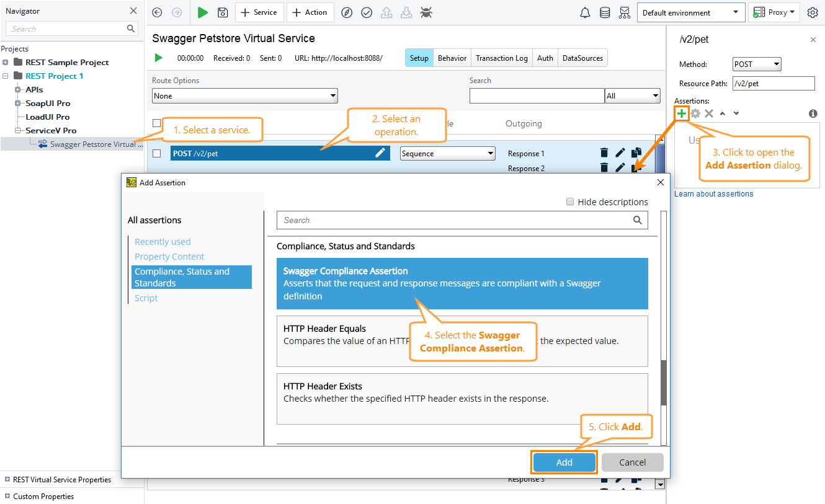Click the + Service toolbar button

259,12
